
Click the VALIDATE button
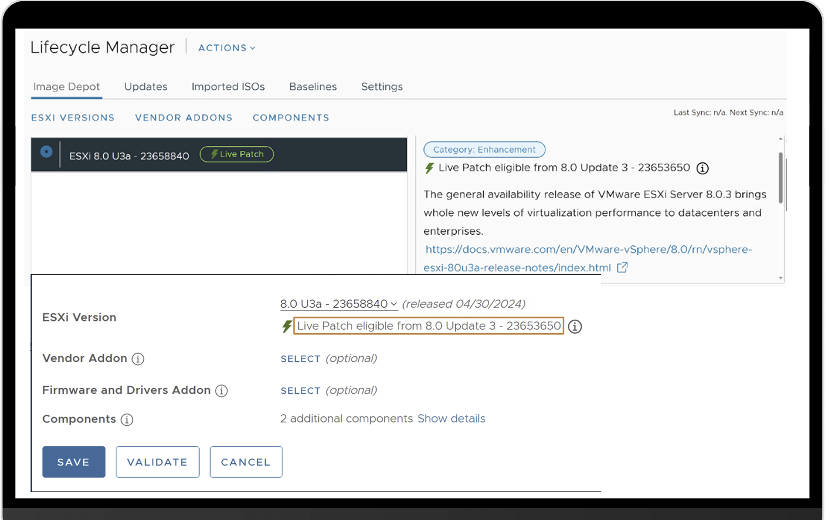pos(158,462)
